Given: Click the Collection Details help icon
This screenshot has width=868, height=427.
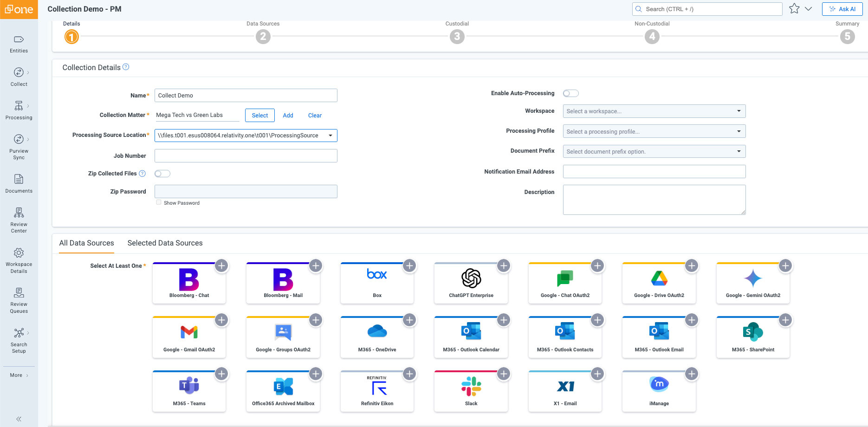Looking at the screenshot, I should point(126,67).
